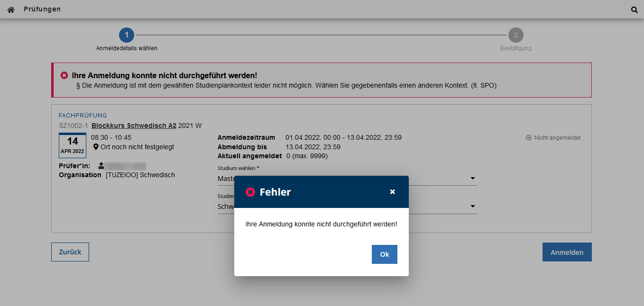The width and height of the screenshot is (644, 306).
Task: Open search with the magnifier icon
Action: [x=634, y=9]
